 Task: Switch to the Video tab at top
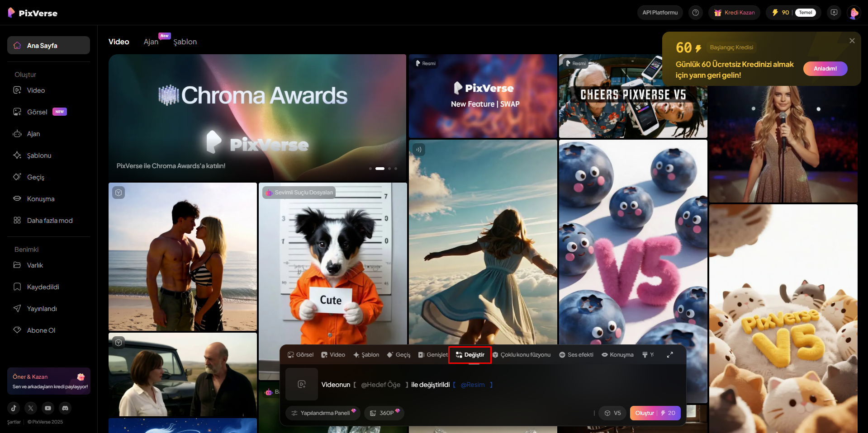tap(119, 42)
